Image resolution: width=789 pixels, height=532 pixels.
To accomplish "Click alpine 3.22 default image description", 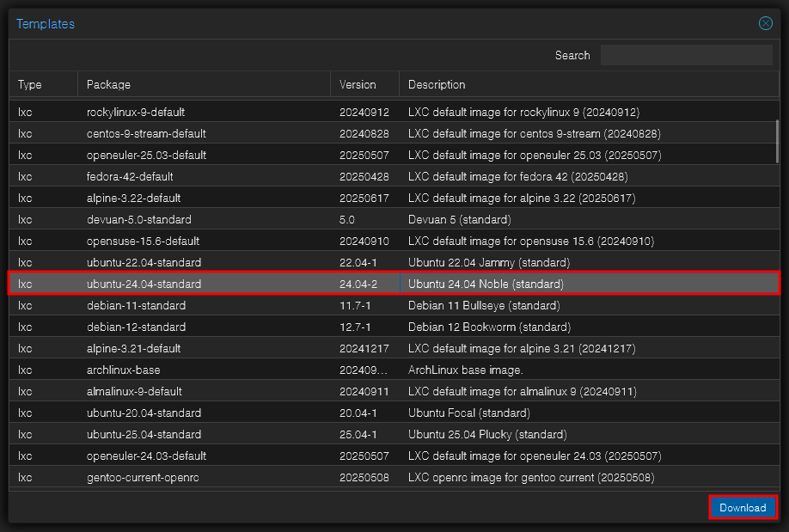I will [522, 199].
